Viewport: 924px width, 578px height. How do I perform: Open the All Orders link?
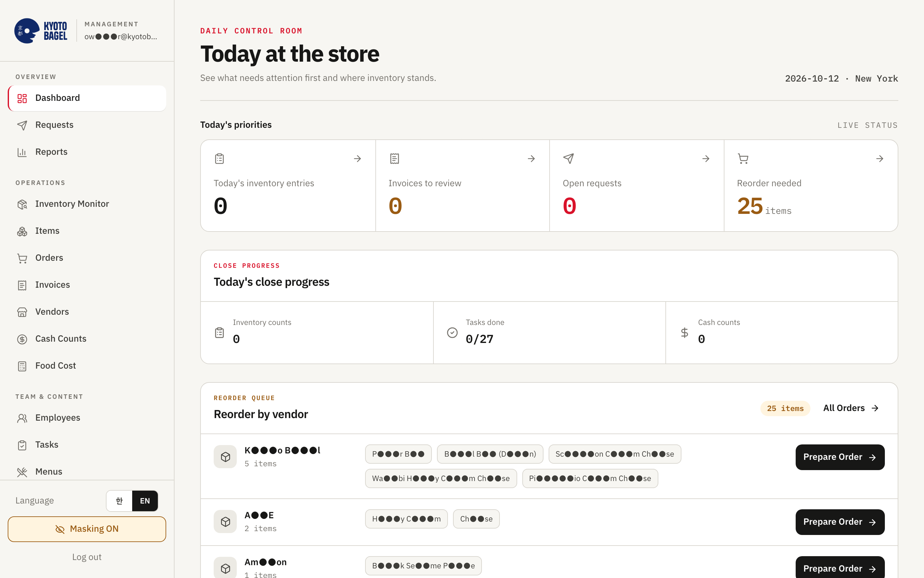[851, 408]
